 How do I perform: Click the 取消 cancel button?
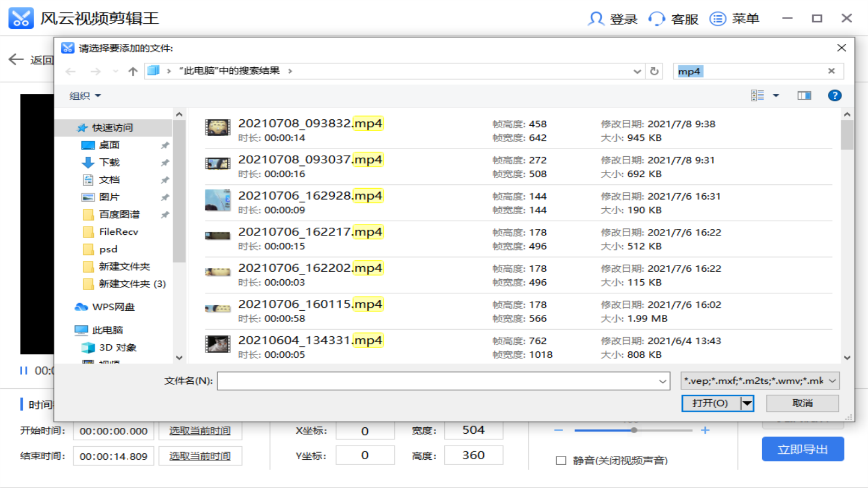802,403
